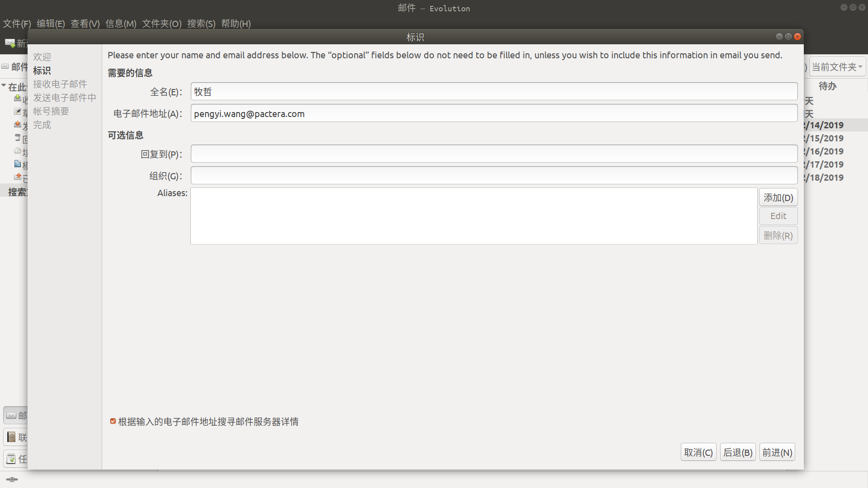This screenshot has height=488, width=868.
Task: Click the Templates folder icon
Action: pos(18,164)
